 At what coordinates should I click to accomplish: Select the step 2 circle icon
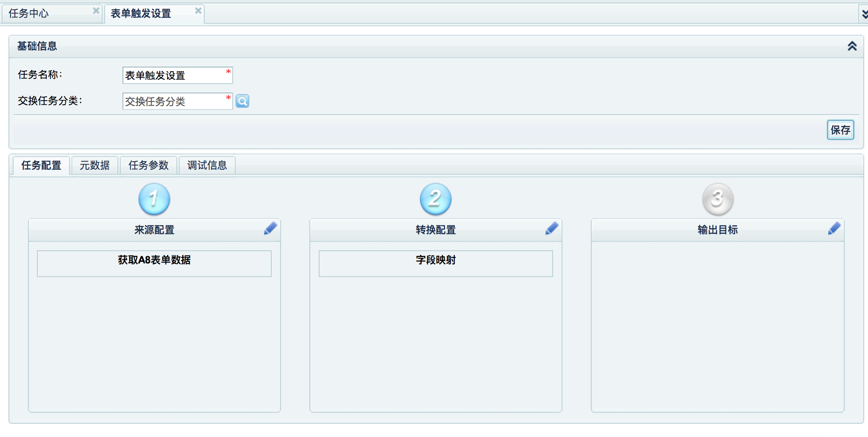coord(436,199)
